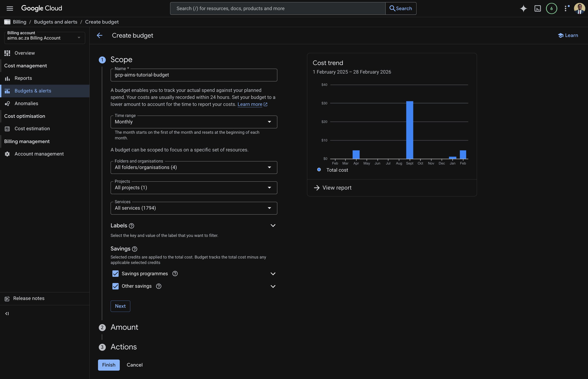Open the Learn more link
This screenshot has width=588, height=379.
tap(250, 104)
